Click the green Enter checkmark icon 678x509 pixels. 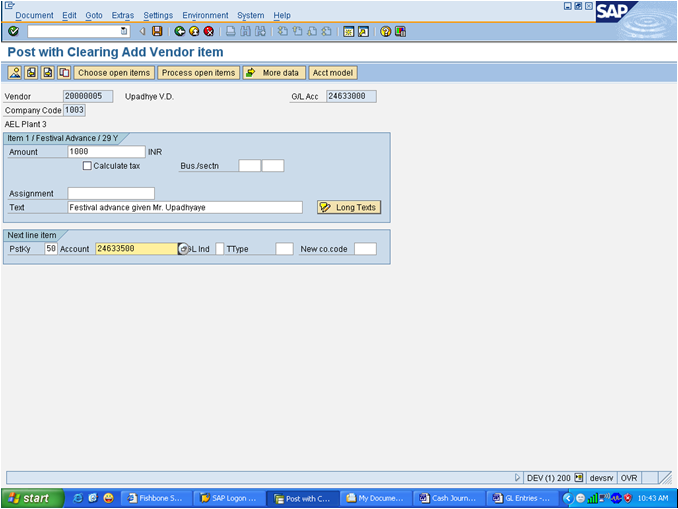[x=13, y=31]
